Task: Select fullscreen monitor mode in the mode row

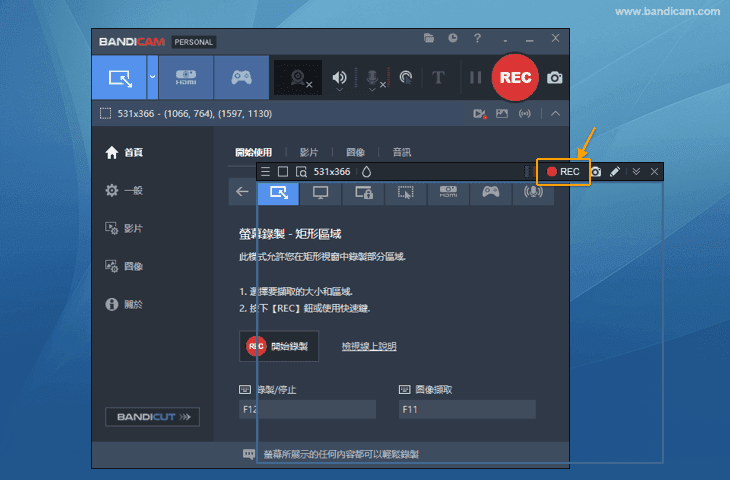Action: point(321,192)
